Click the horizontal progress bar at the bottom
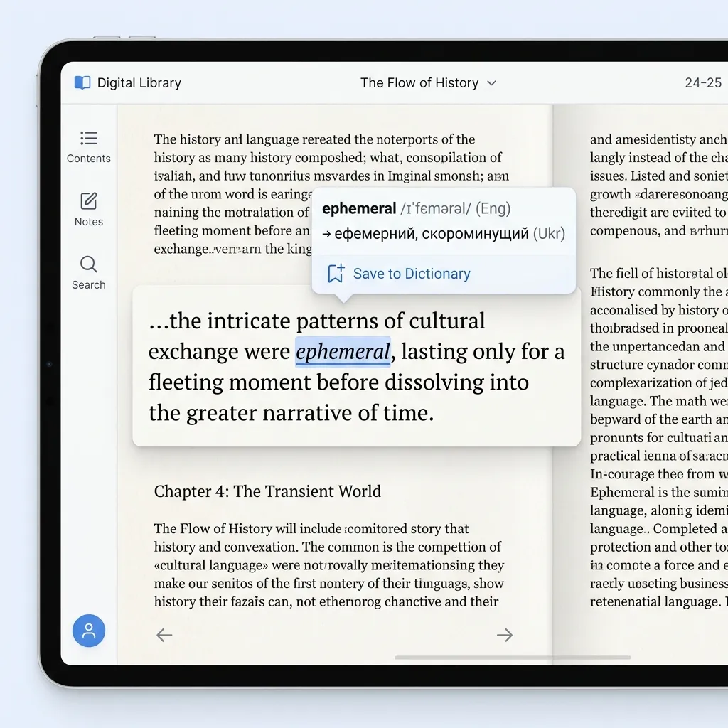 [x=513, y=658]
